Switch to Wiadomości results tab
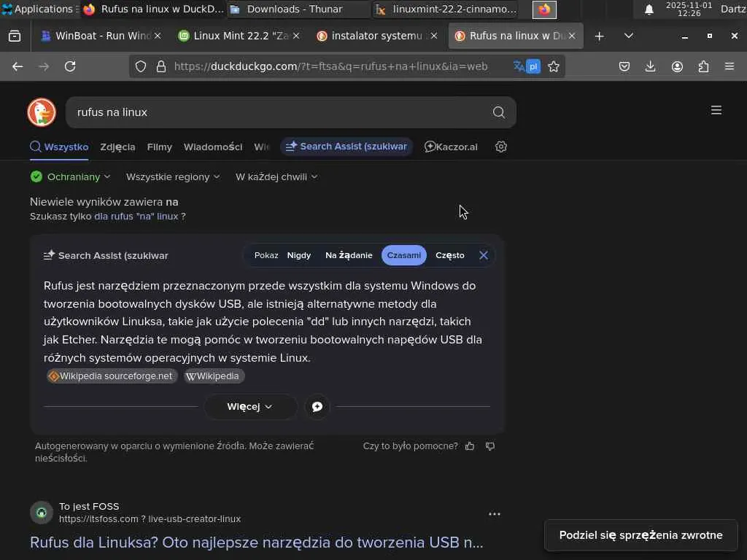Image resolution: width=747 pixels, height=560 pixels. (213, 147)
